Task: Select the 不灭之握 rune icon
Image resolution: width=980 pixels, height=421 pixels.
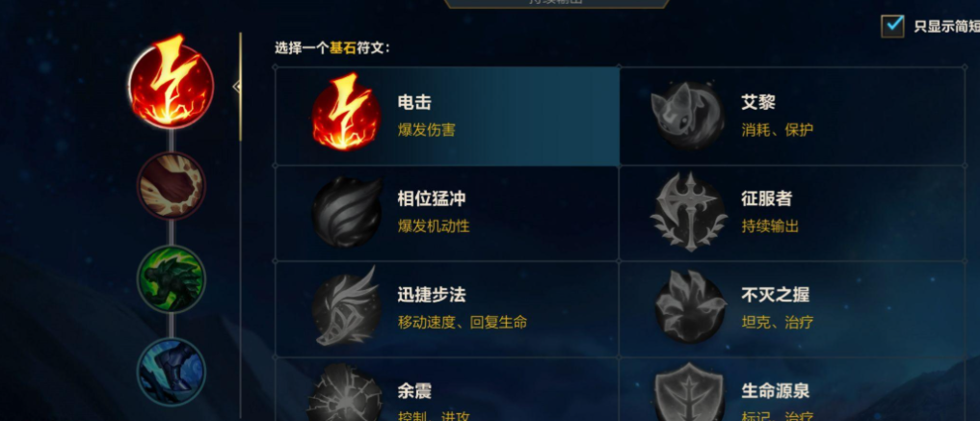Action: [690, 308]
